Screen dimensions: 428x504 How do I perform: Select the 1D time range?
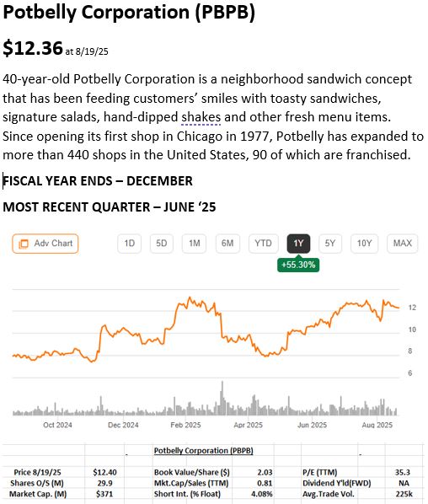129,244
